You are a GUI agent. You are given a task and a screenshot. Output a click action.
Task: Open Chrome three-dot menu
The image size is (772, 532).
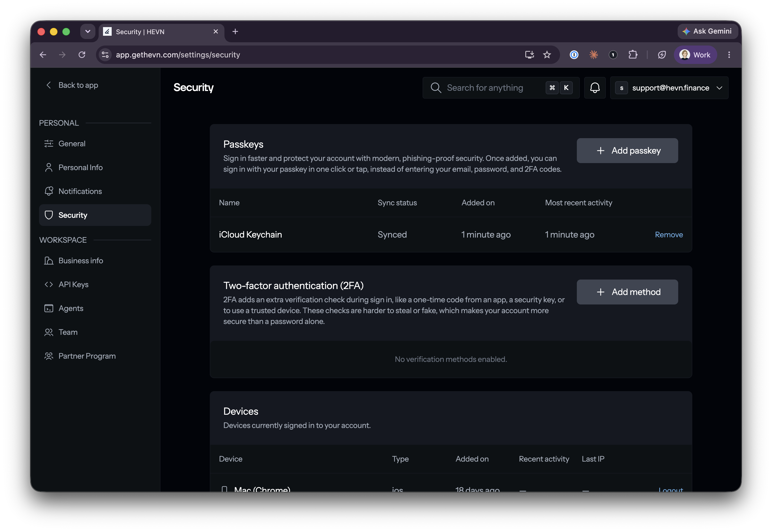tap(729, 55)
